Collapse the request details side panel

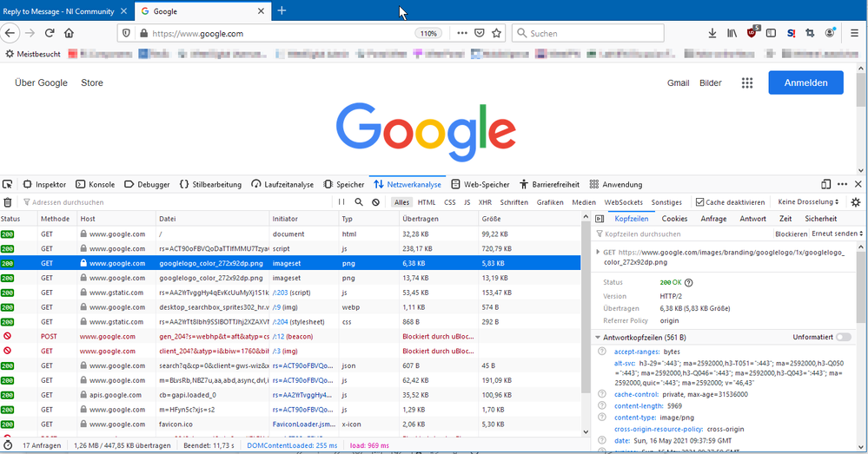click(600, 219)
